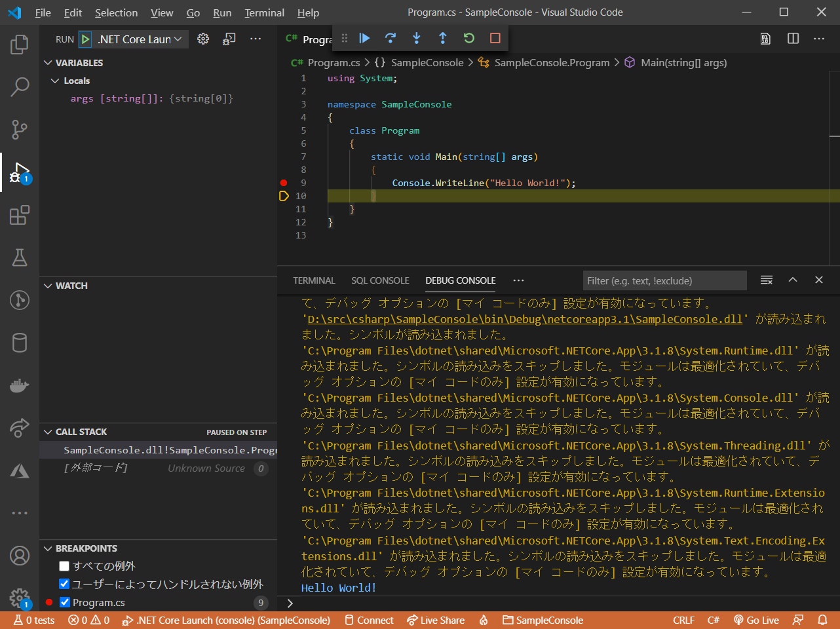Stop the debug session
Image resolution: width=840 pixels, height=629 pixels.
[x=495, y=38]
